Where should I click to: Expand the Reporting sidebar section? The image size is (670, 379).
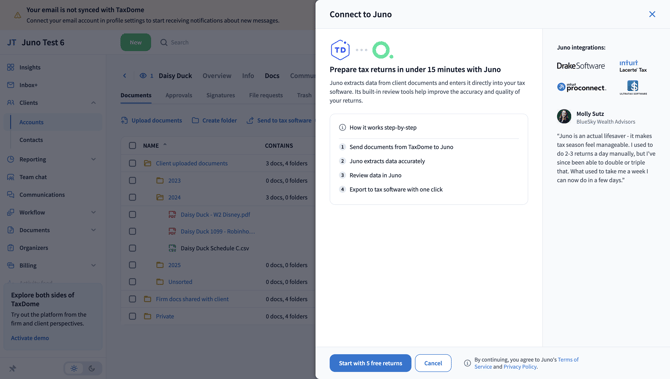94,159
